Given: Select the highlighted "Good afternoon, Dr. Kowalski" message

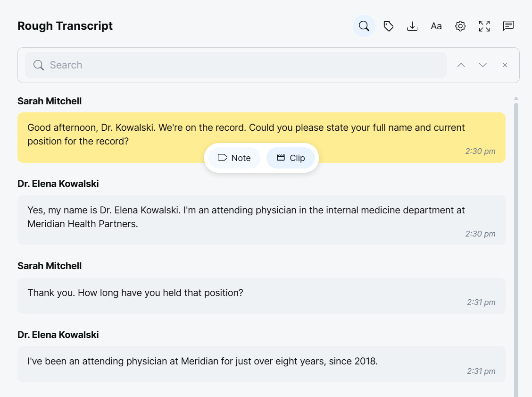Looking at the screenshot, I should (261, 137).
